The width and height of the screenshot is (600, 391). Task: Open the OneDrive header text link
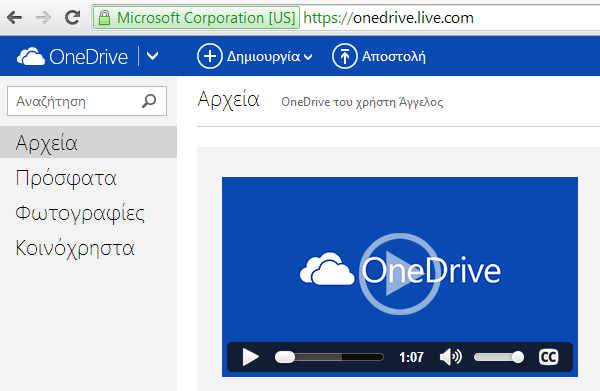(x=88, y=57)
